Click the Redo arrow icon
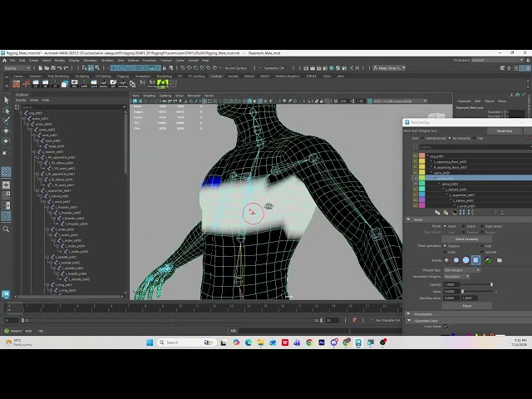532x399 pixels. [x=66, y=68]
